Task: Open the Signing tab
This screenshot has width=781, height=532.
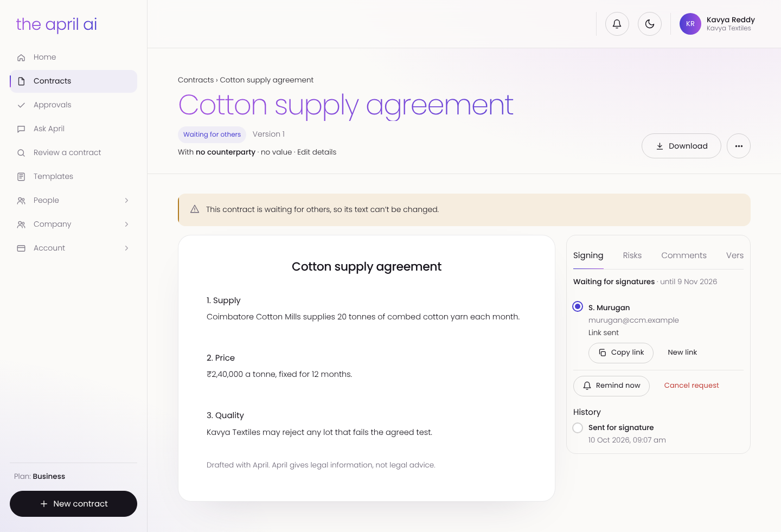Action: [588, 255]
